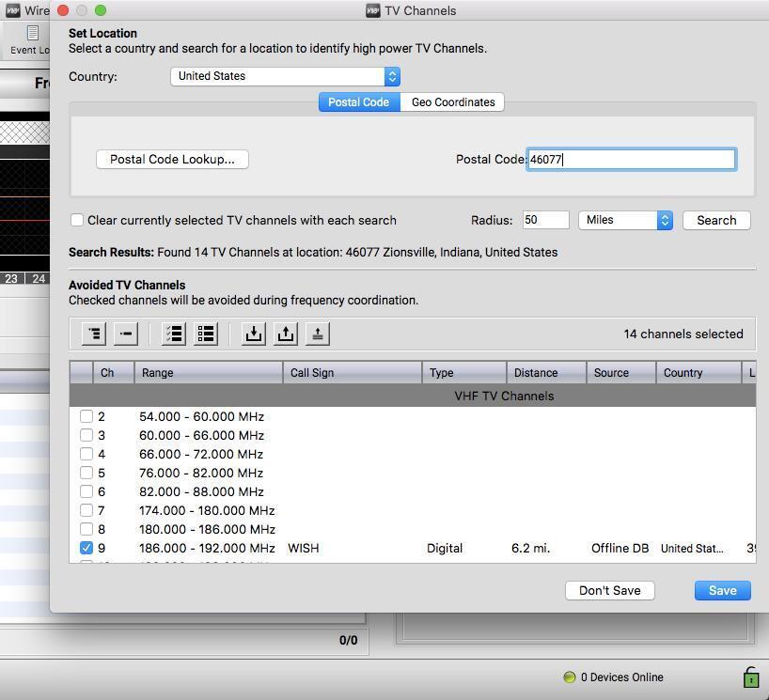769x700 pixels.
Task: Click the Export channels icon
Action: tap(286, 334)
